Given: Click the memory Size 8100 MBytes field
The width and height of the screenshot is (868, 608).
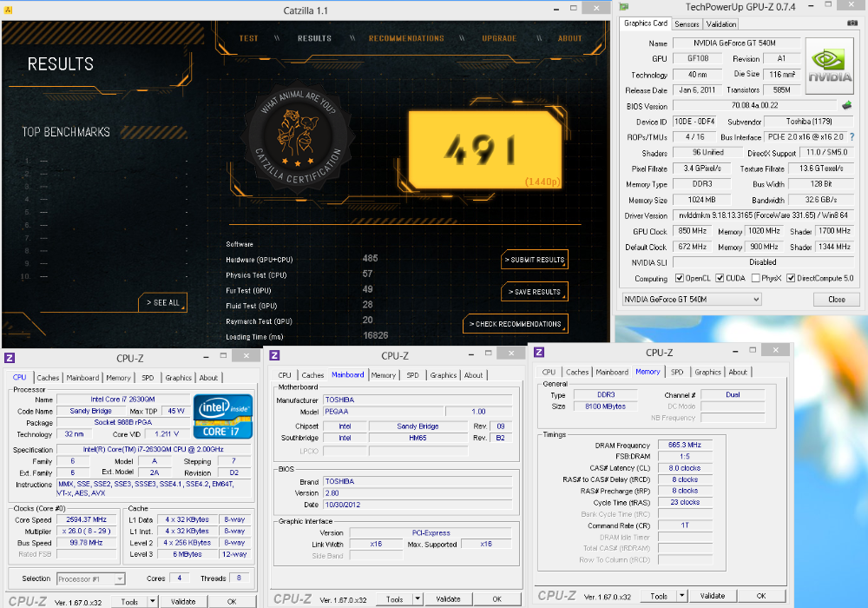Looking at the screenshot, I should 605,406.
